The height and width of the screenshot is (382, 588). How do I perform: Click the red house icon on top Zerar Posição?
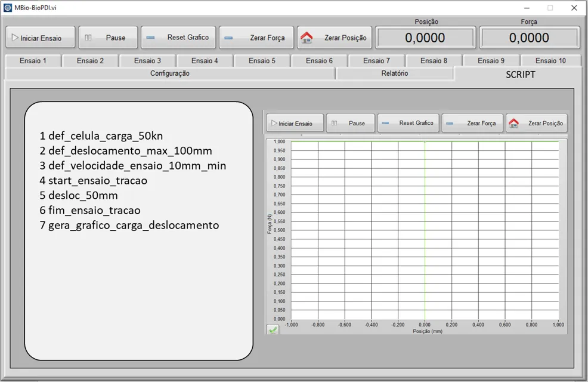coord(307,37)
